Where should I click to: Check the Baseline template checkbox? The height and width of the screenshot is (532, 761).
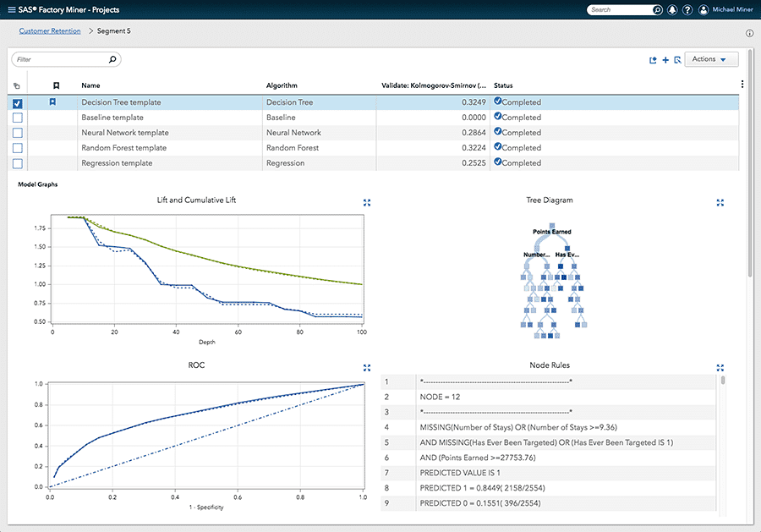point(18,118)
